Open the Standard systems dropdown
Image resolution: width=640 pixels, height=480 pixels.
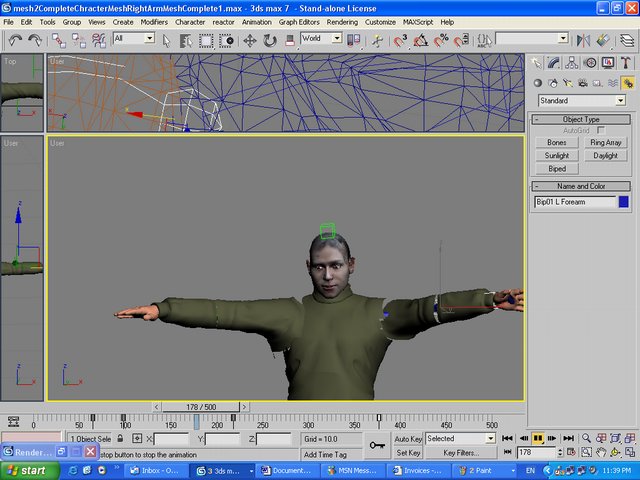click(581, 101)
